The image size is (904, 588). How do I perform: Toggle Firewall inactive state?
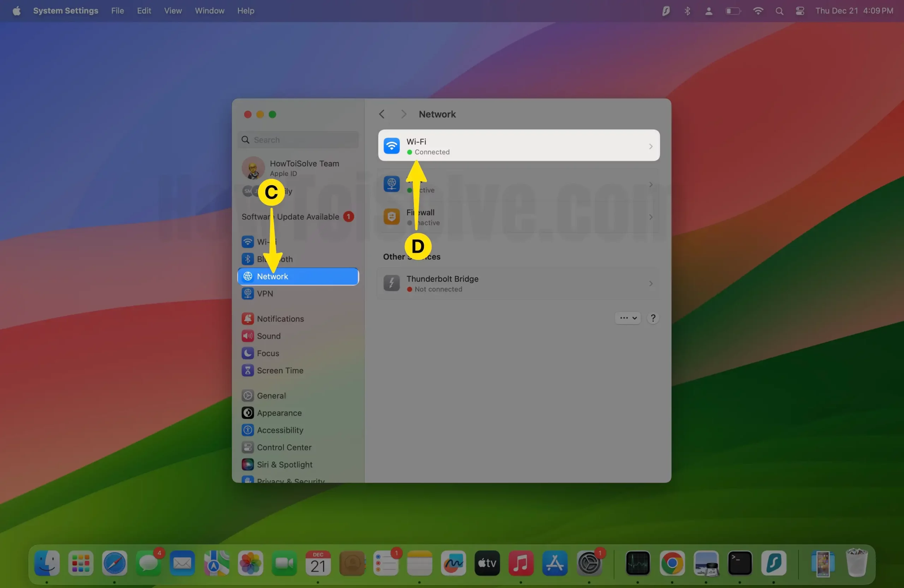(x=518, y=217)
